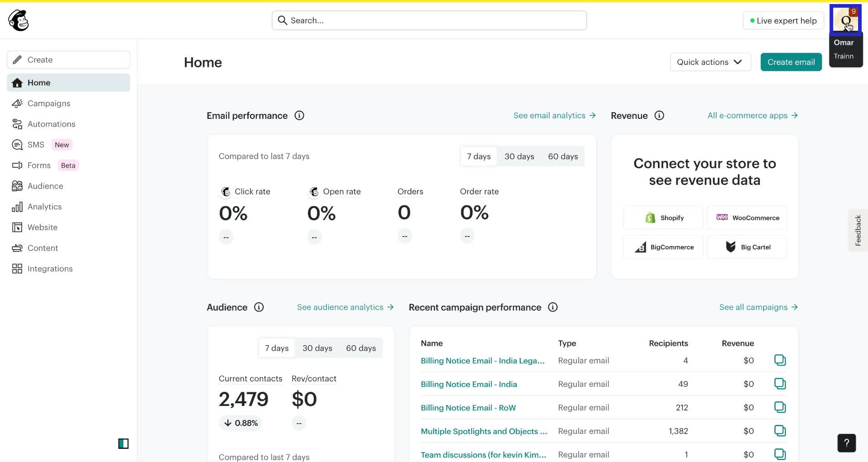Click the Create email button
The width and height of the screenshot is (868, 462).
point(791,62)
